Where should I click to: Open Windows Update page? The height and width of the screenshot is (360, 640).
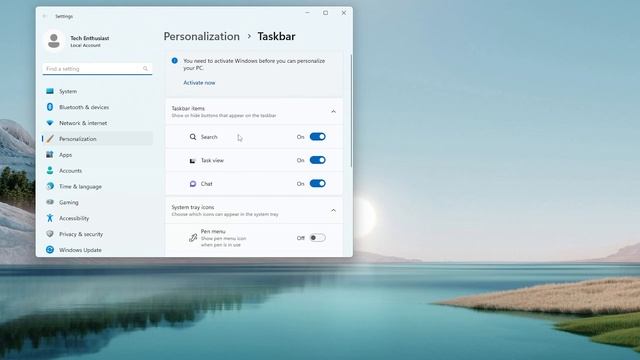pos(98,250)
